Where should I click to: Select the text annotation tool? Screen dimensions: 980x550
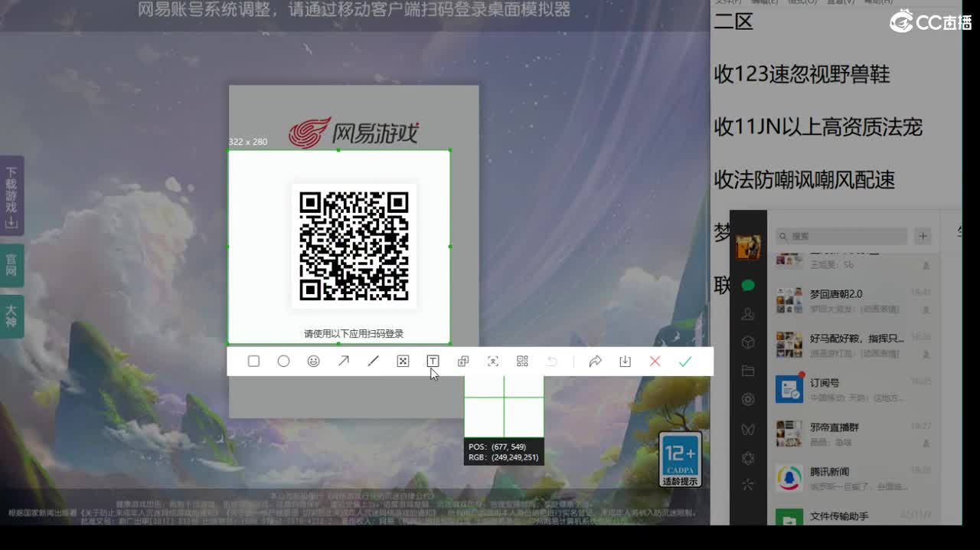433,361
